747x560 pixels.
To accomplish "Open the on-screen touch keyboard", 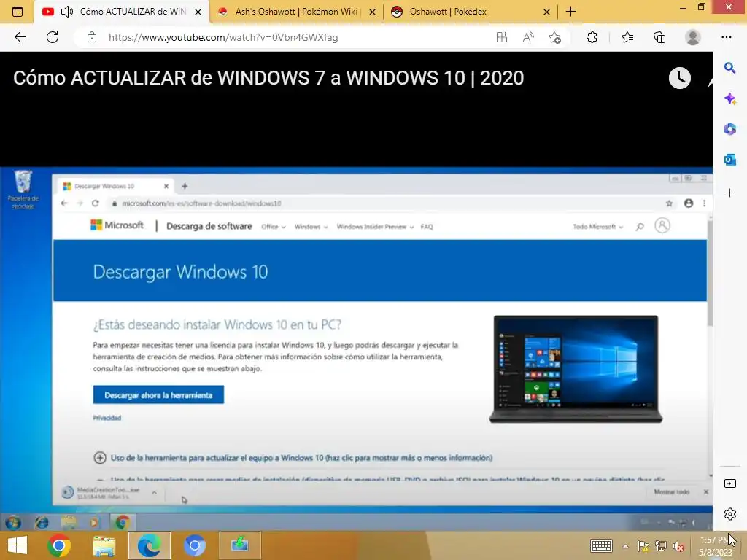I will pyautogui.click(x=601, y=546).
